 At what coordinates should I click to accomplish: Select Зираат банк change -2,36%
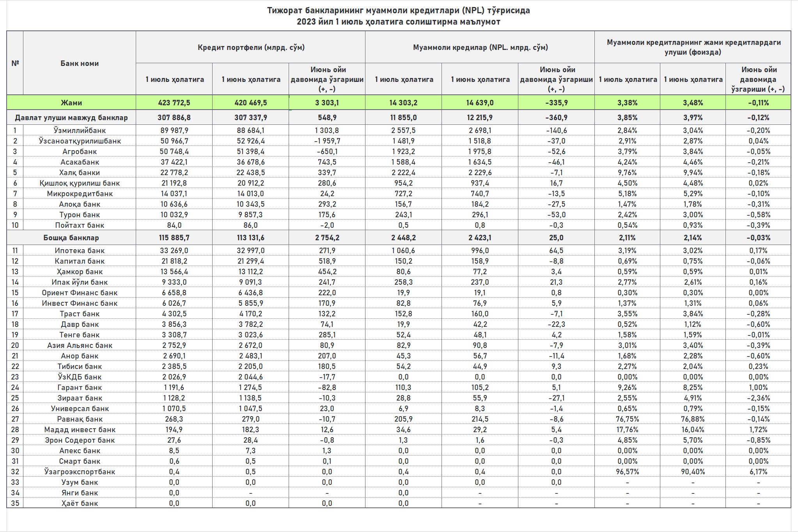[758, 398]
